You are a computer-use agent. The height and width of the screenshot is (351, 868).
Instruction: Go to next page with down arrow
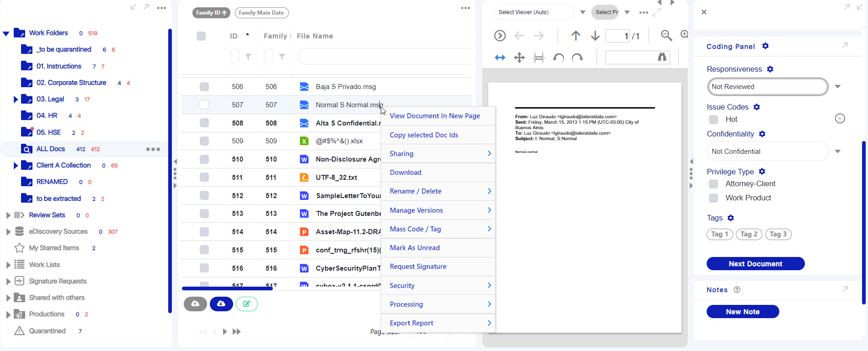595,36
